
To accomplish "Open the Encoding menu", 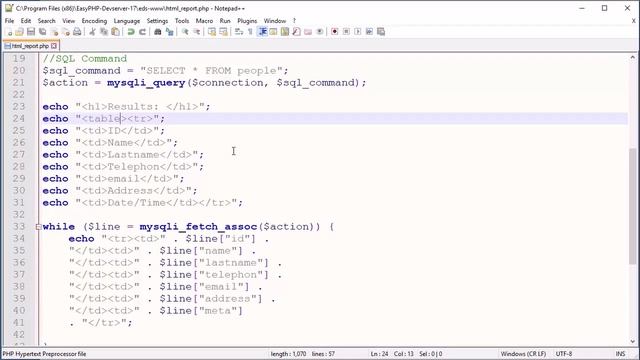I will [94, 21].
